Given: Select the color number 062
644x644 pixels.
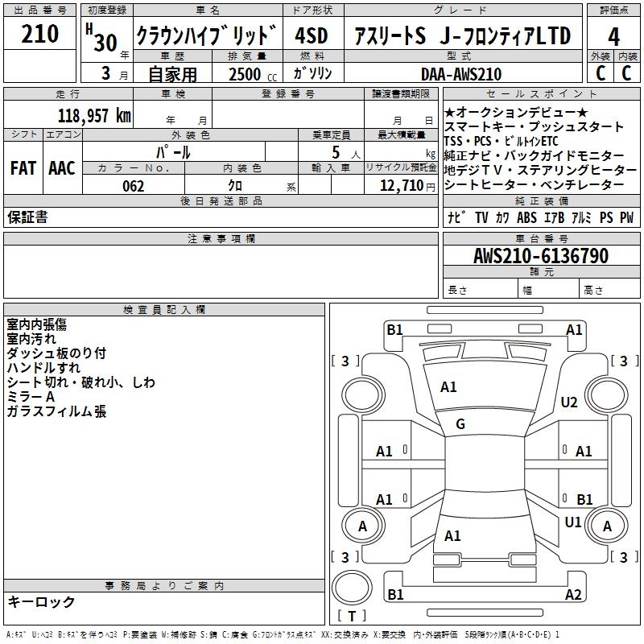Looking at the screenshot, I should (x=133, y=186).
